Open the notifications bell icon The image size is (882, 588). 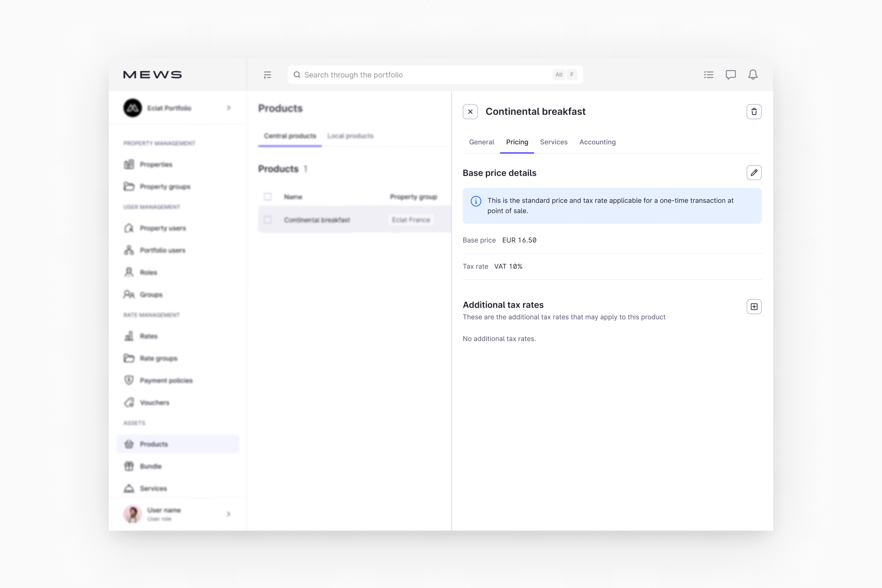[753, 75]
